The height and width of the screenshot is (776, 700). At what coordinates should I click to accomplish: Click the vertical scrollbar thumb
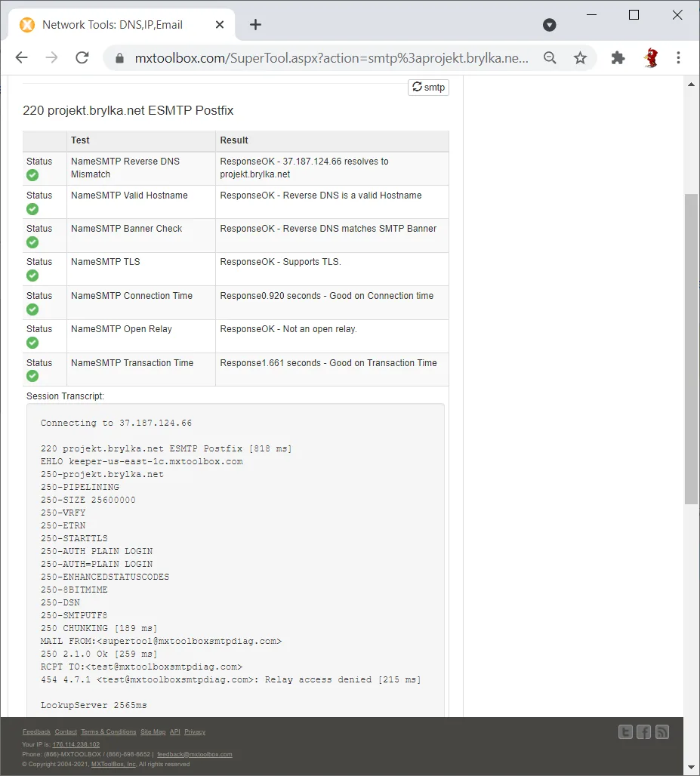tap(691, 349)
